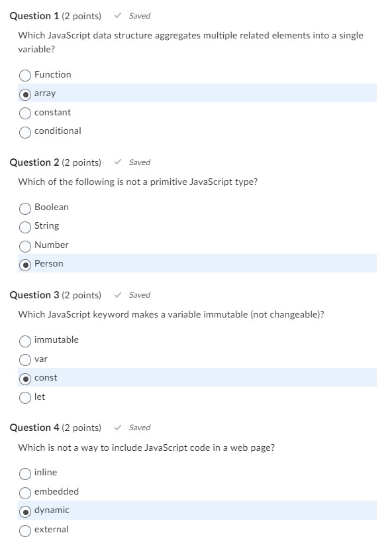Select Number in Question 2
The image size is (392, 537).
[x=24, y=245]
